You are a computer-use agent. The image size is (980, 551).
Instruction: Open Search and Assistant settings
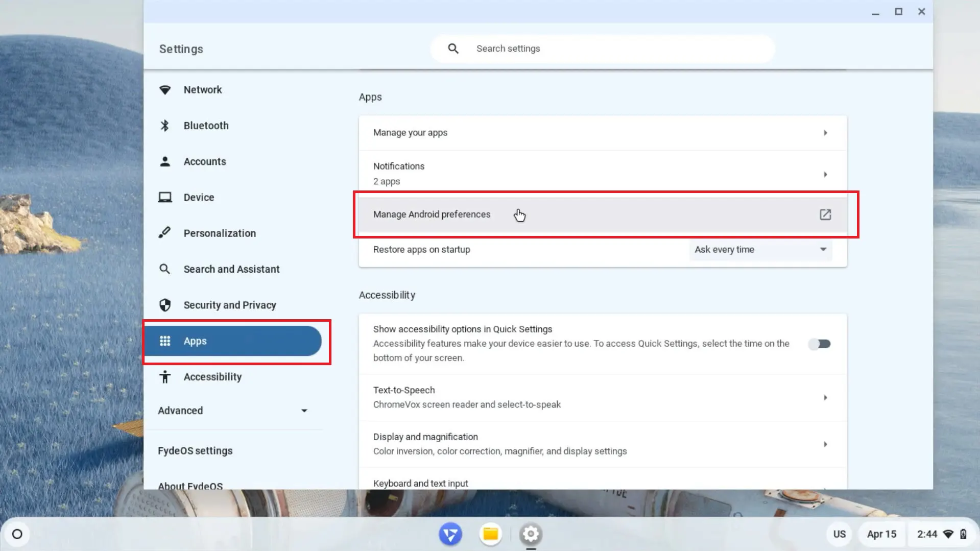point(231,269)
